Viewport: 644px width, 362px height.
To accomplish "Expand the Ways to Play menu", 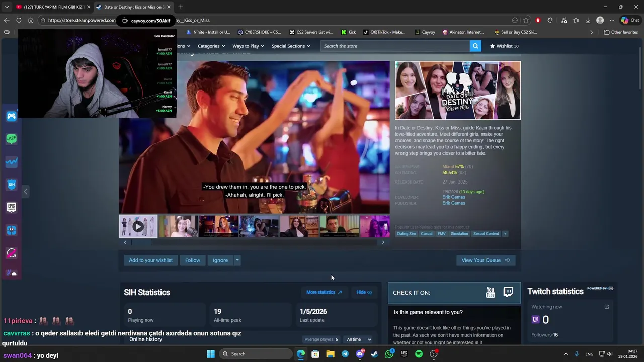I will pos(248,46).
